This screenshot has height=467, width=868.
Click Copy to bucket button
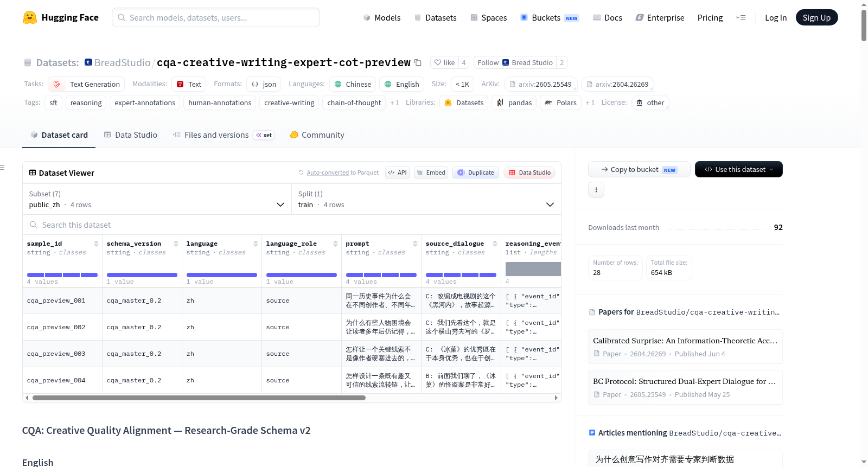pyautogui.click(x=639, y=169)
